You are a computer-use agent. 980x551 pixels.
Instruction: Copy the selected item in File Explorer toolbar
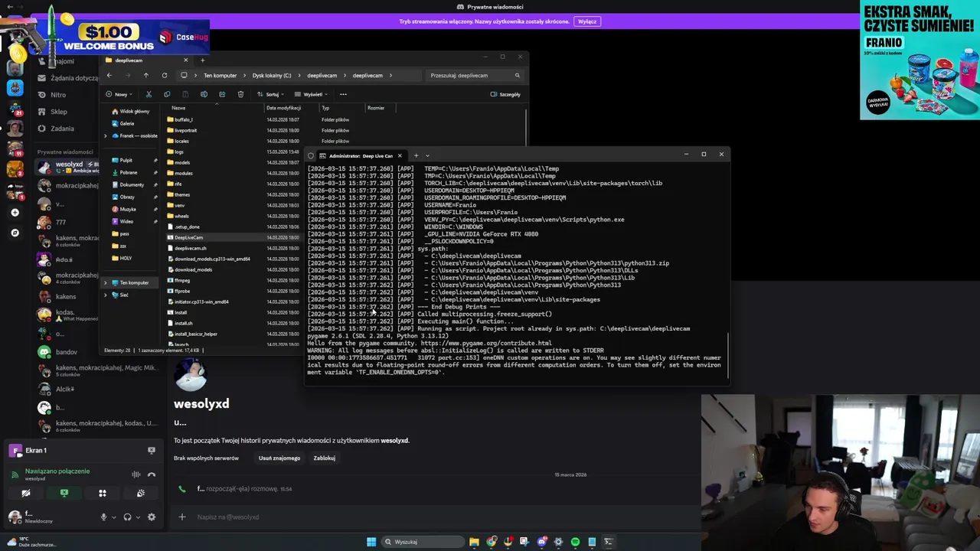[167, 94]
